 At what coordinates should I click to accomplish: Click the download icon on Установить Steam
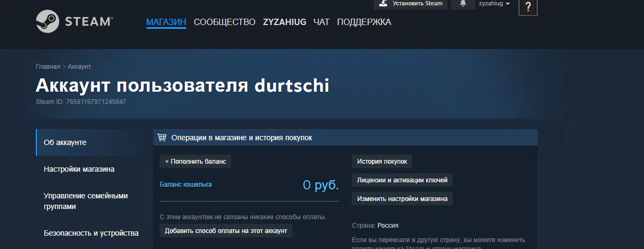(x=383, y=3)
